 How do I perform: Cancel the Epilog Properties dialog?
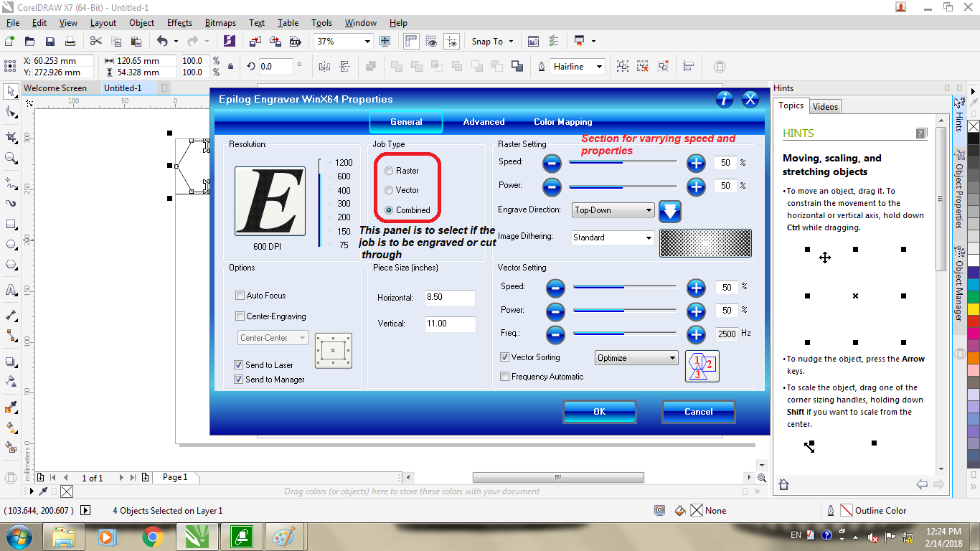click(699, 412)
